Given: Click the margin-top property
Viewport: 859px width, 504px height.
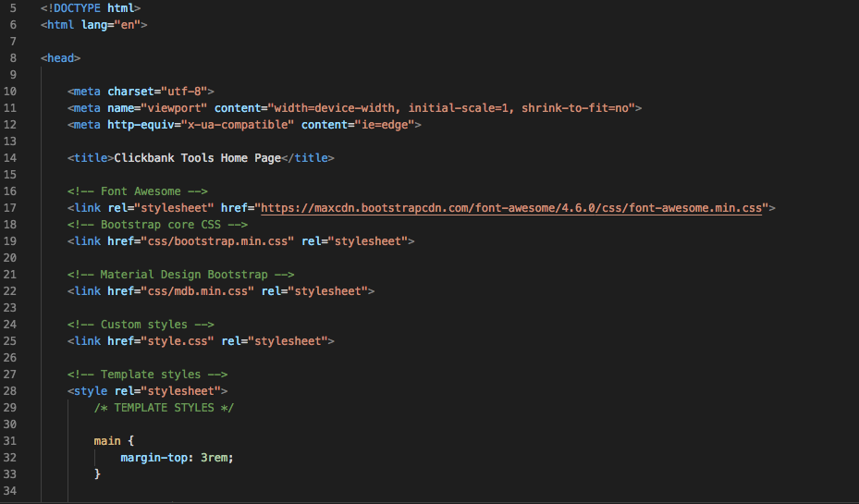Looking at the screenshot, I should 153,458.
